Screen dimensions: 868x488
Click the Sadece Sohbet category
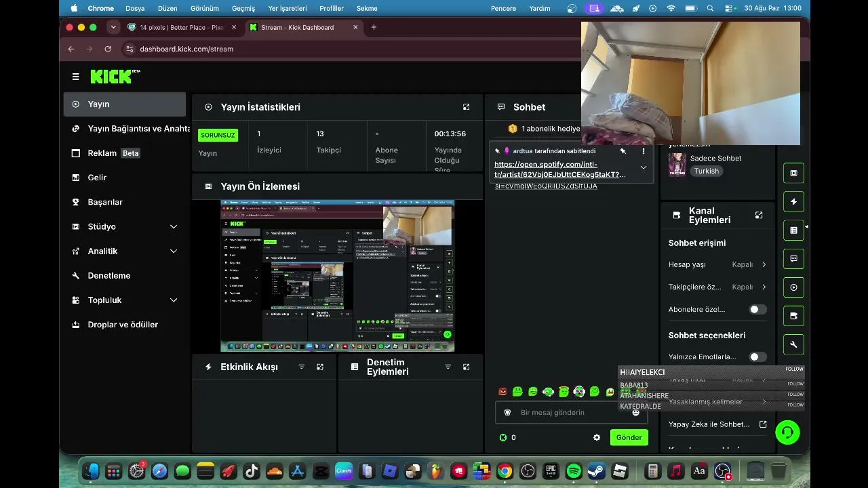click(x=715, y=158)
